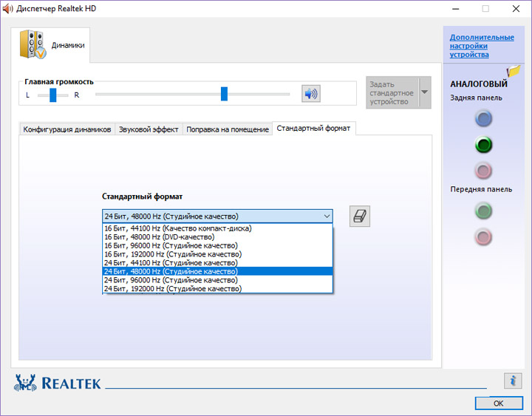Expand the Задать стандартное устройство arrow
Screen dimensions: 532x416
tap(424, 92)
